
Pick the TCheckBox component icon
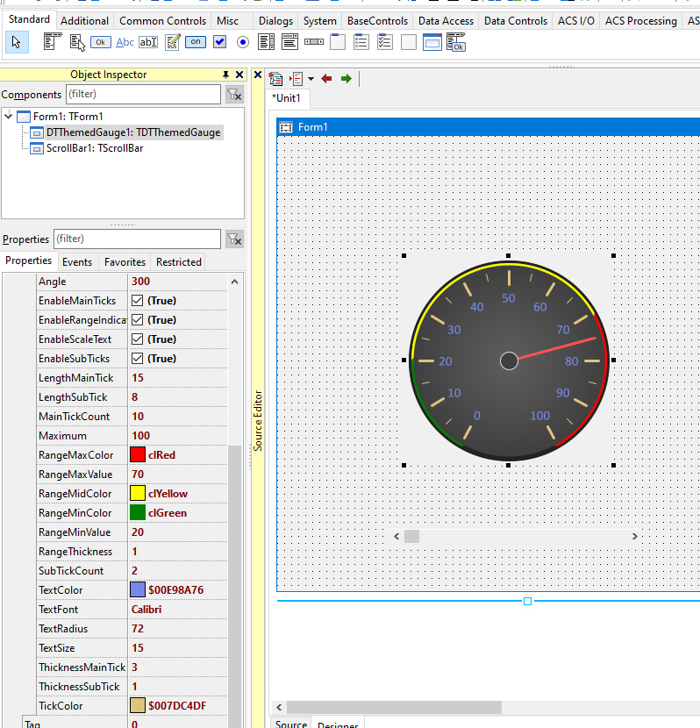[219, 42]
